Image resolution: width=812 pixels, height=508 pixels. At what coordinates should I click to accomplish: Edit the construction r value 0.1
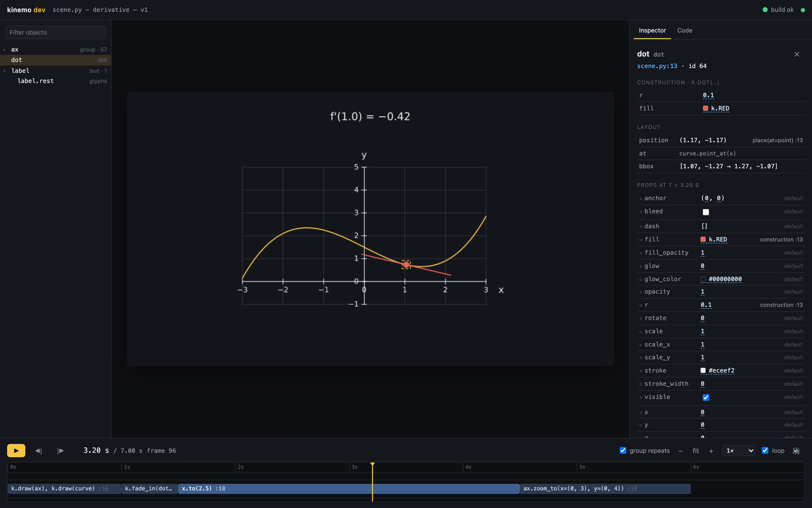pyautogui.click(x=708, y=96)
